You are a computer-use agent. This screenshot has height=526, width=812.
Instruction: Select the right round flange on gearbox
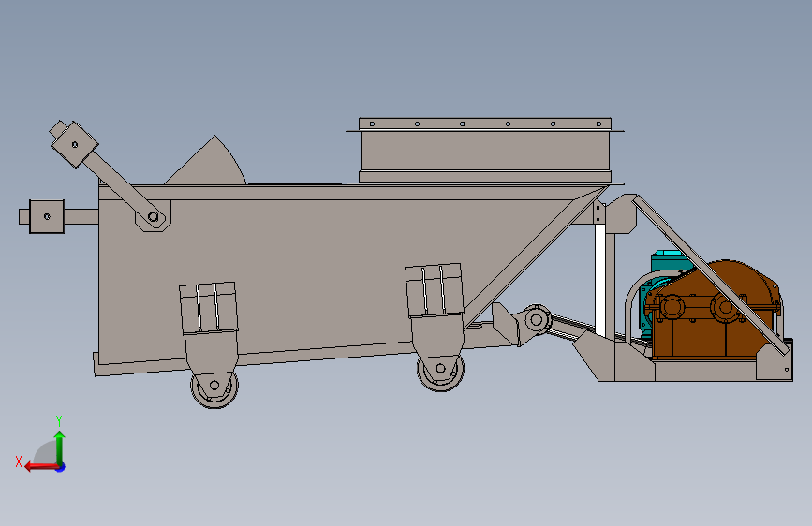pos(725,308)
